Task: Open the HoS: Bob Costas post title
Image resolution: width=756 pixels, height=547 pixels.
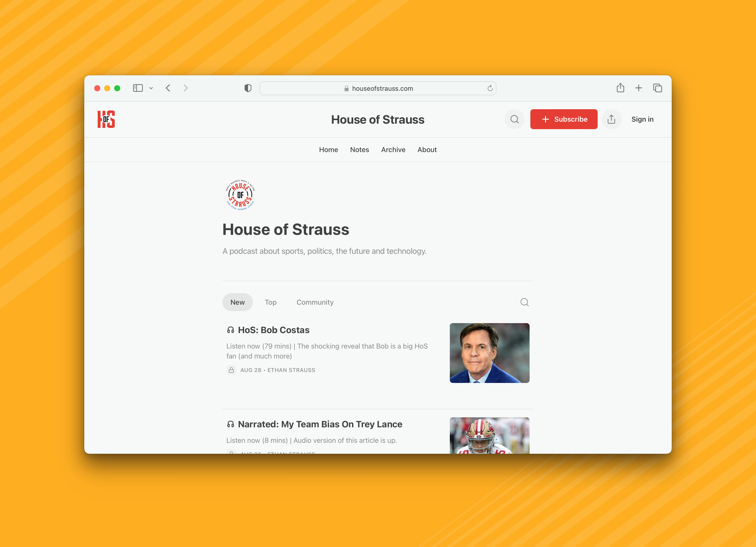Action: pyautogui.click(x=273, y=330)
